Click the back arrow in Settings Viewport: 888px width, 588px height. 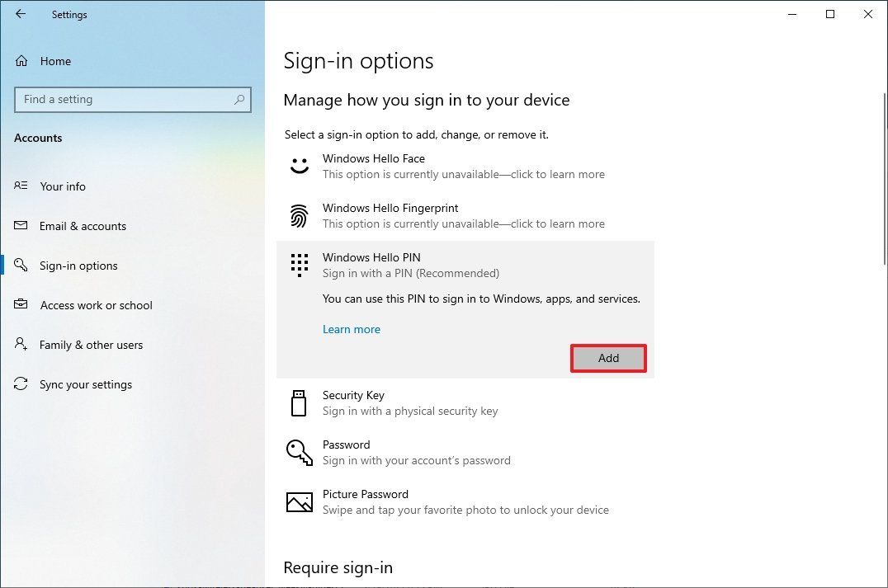(x=20, y=14)
